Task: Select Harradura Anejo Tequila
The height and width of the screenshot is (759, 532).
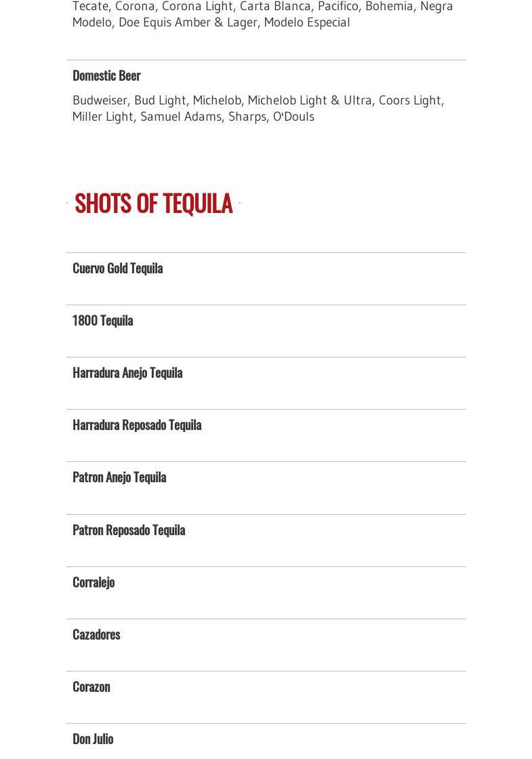Action: pos(127,372)
